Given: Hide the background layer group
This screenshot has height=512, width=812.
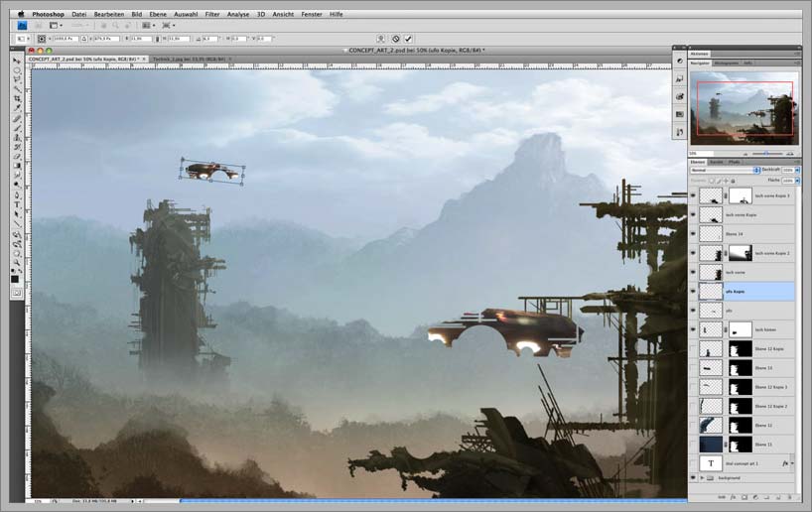Looking at the screenshot, I should click(x=693, y=478).
